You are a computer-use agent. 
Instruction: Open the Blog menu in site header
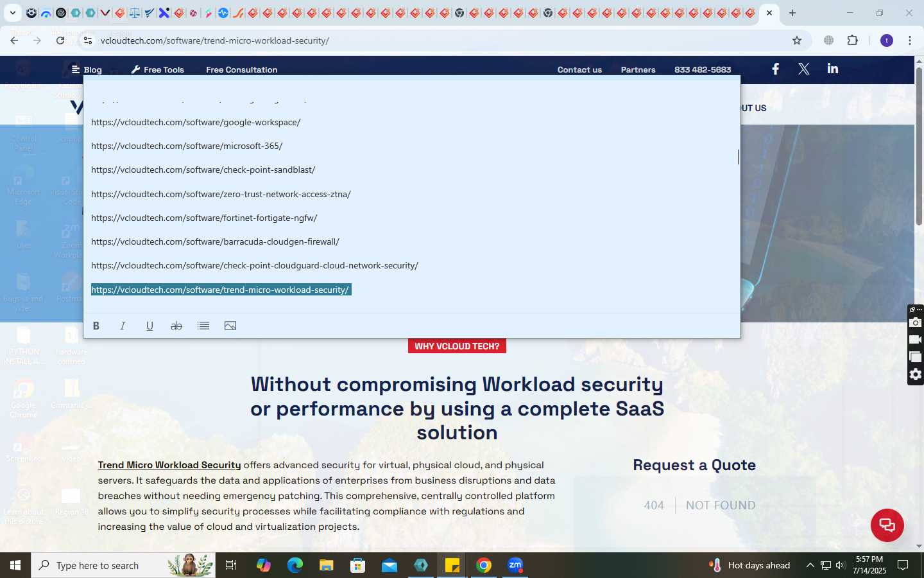tap(87, 69)
